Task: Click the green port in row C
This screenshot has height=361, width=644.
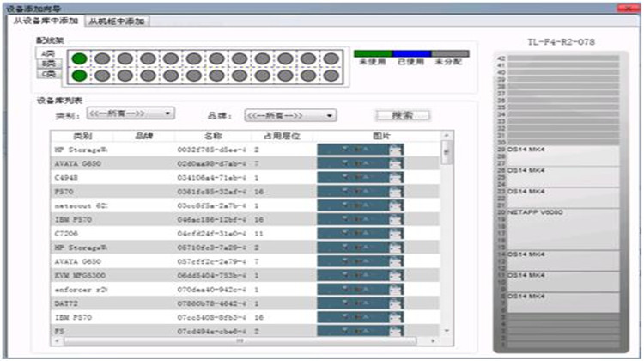Action: 79,76
